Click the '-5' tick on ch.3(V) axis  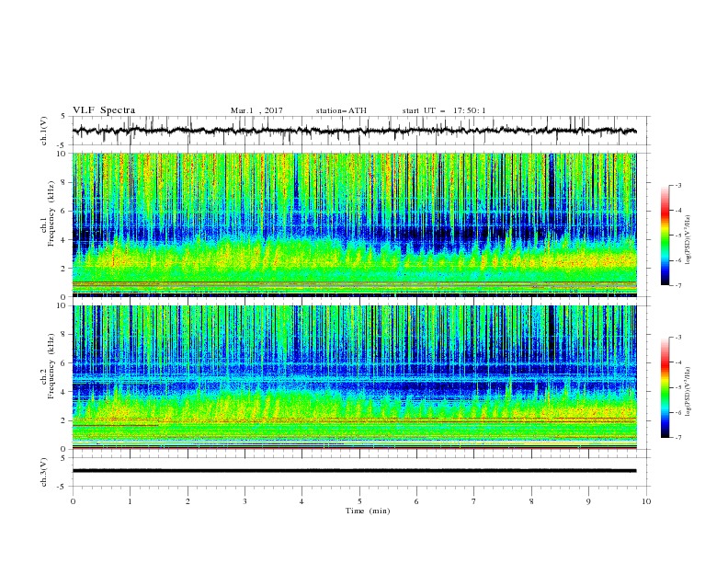(62, 487)
